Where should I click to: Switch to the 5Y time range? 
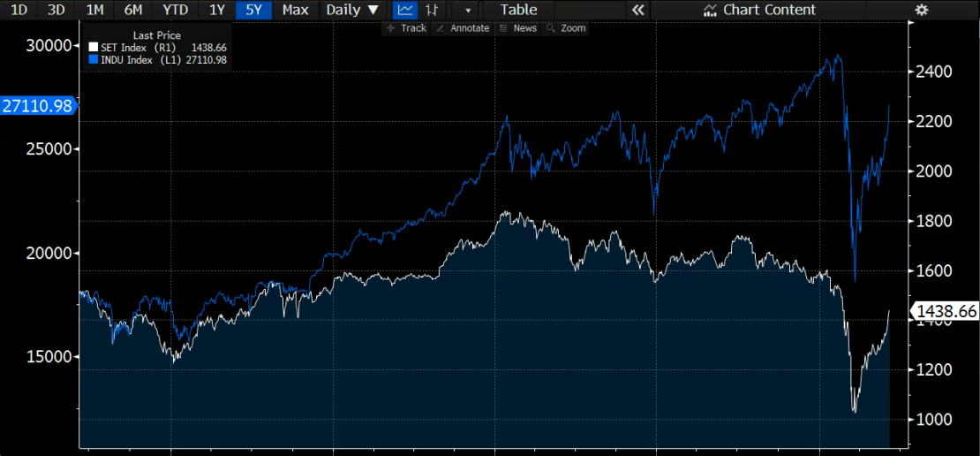coord(253,10)
